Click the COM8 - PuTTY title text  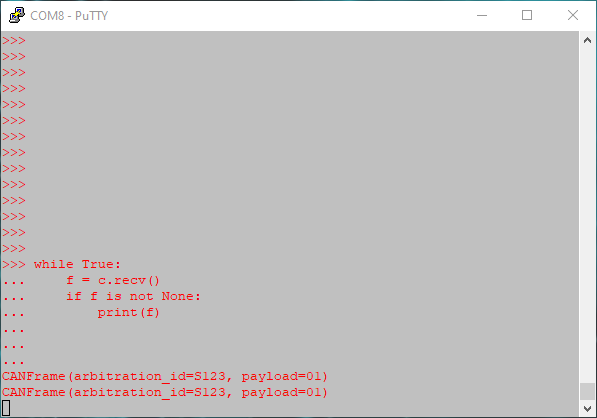[69, 16]
